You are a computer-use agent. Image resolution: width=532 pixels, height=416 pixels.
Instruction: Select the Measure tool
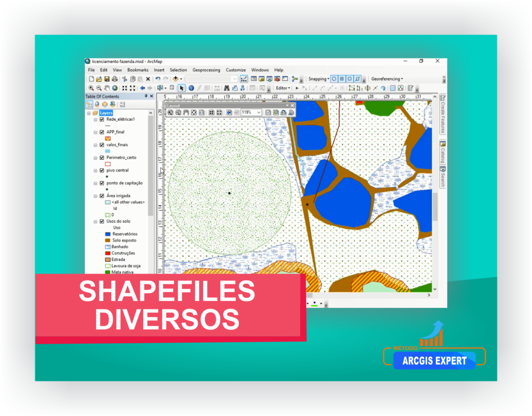click(217, 88)
